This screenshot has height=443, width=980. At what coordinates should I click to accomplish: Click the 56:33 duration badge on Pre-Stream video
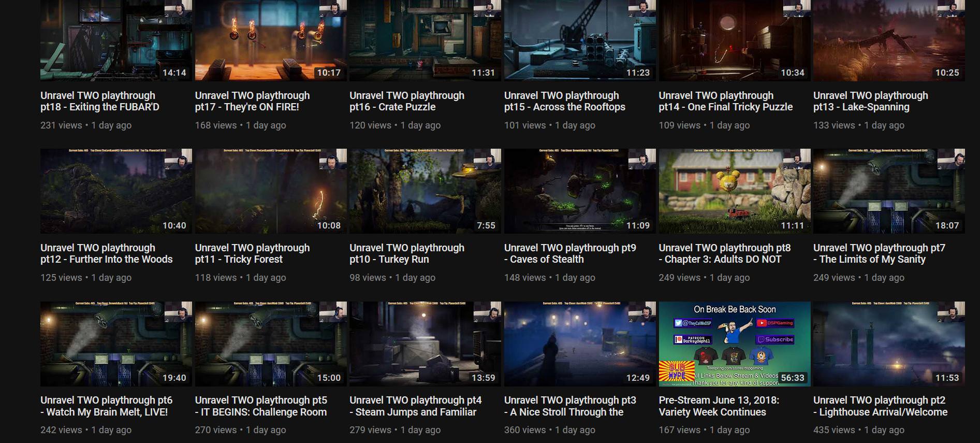point(792,378)
